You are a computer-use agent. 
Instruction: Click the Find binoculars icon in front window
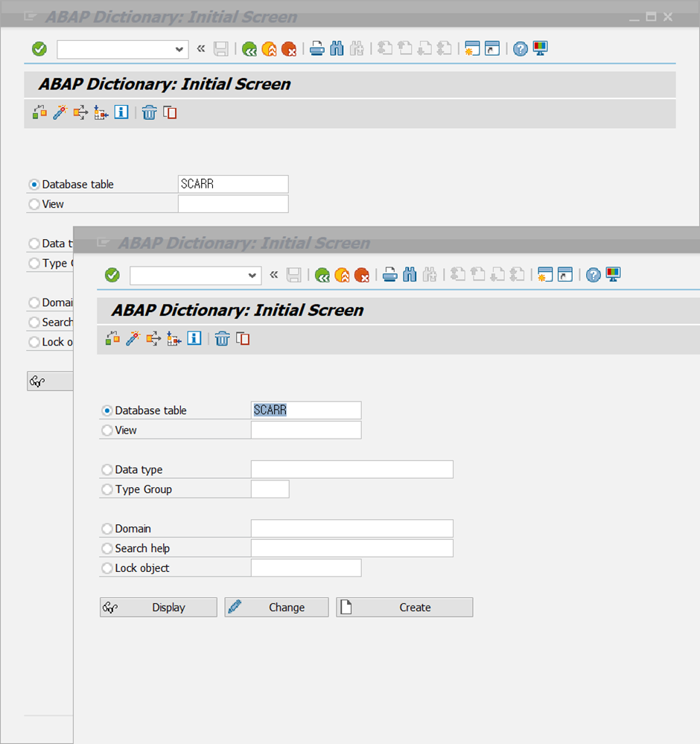pos(410,275)
